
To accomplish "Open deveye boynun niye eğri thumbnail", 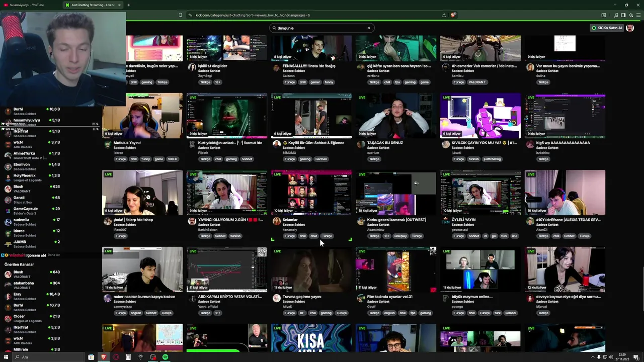I will tap(565, 269).
